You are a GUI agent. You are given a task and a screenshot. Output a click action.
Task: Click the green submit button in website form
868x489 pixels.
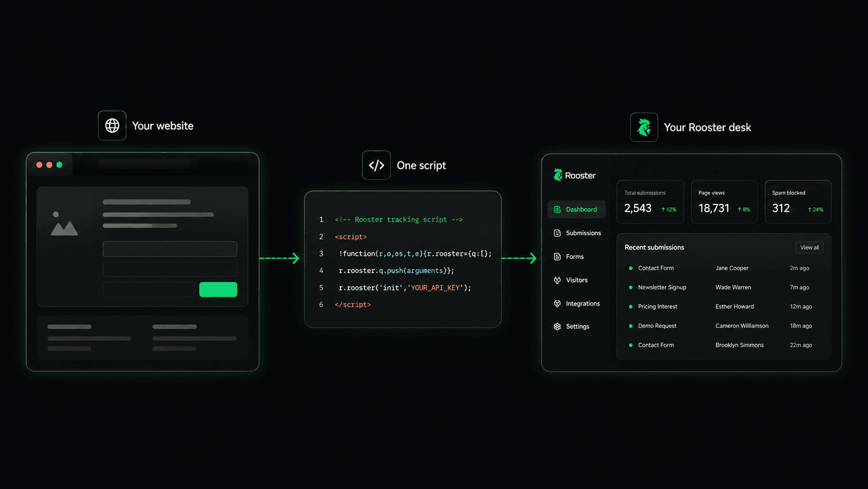218,289
